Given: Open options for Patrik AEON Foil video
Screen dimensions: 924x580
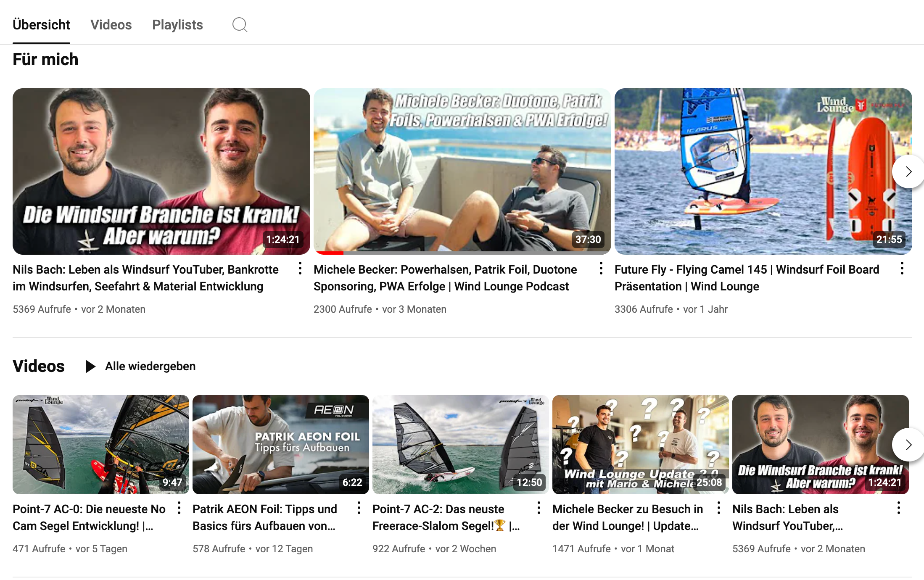Looking at the screenshot, I should coord(359,508).
